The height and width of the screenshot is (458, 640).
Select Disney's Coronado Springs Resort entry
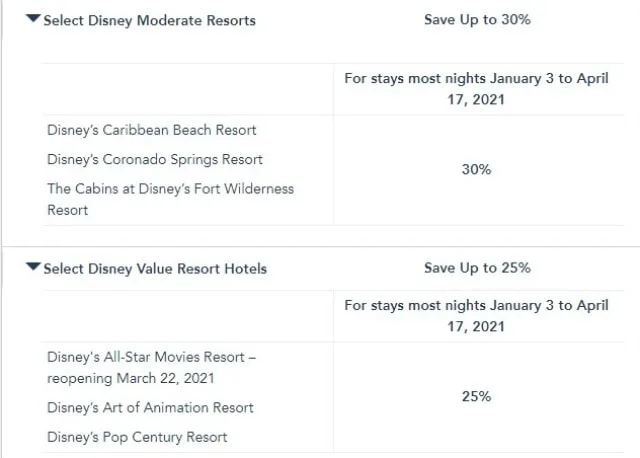point(155,159)
